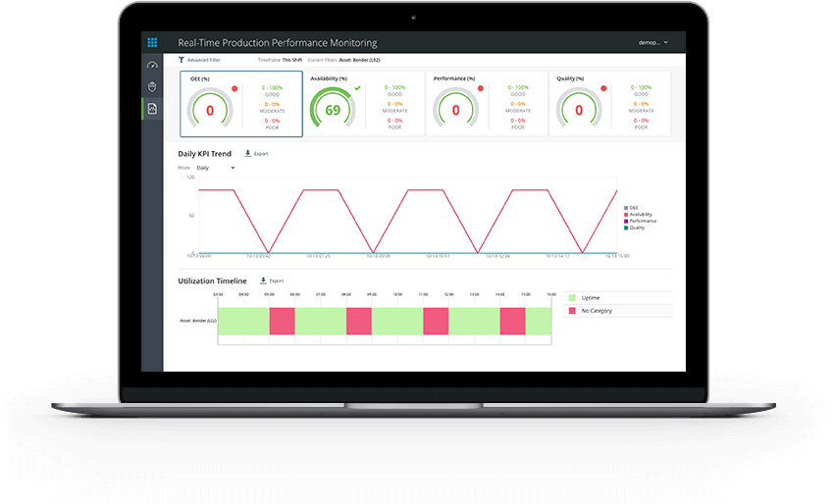Screen dimensions: 834x504
Task: Toggle OEE series in chart legend
Action: pyautogui.click(x=631, y=208)
